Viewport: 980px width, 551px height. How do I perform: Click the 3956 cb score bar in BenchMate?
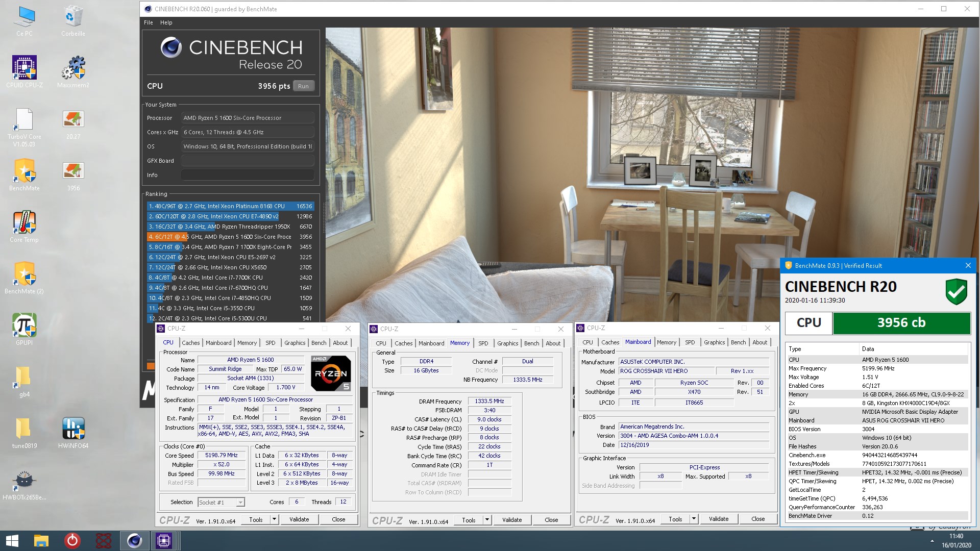tap(901, 323)
